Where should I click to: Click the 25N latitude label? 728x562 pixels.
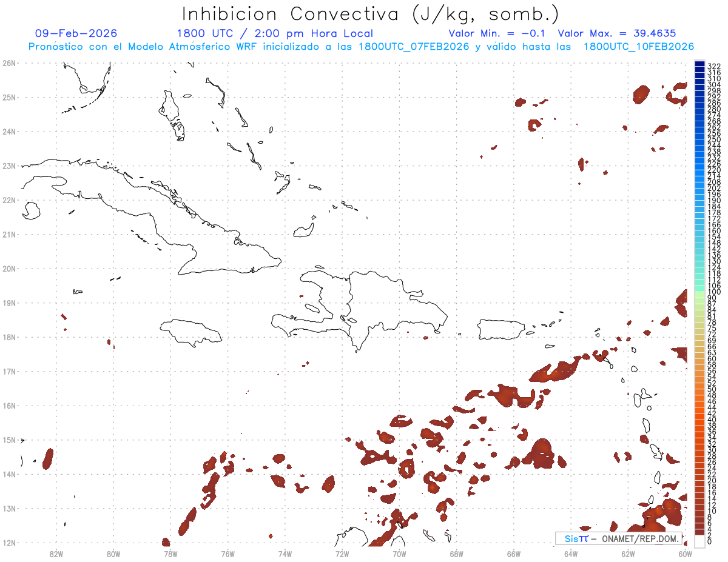click(9, 97)
